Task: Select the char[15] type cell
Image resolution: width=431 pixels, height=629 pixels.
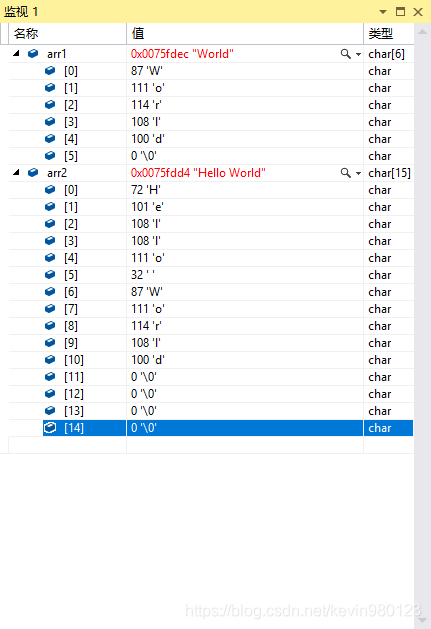Action: click(x=389, y=173)
